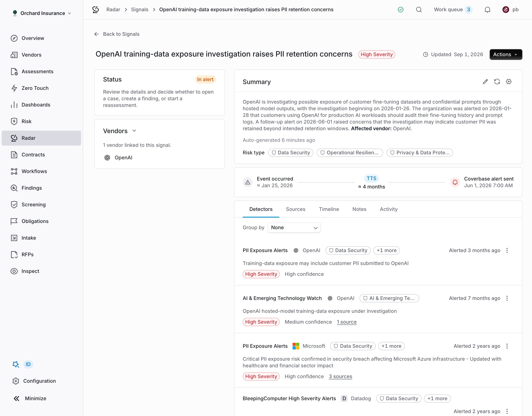Open the Overview compass icon

[x=14, y=38]
